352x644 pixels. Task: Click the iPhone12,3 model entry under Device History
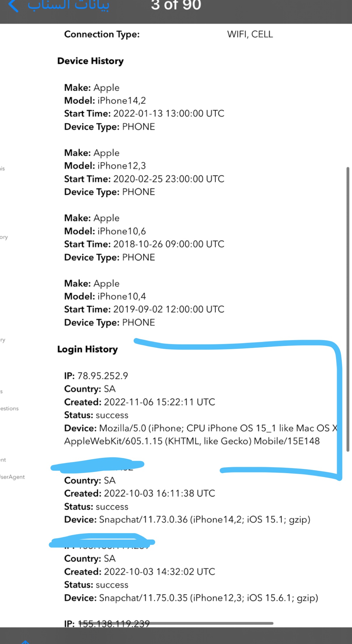[x=105, y=166]
